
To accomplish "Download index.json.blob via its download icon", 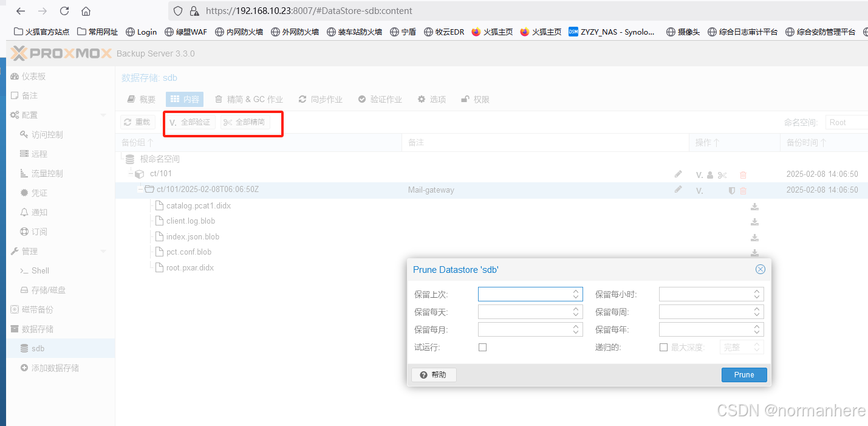I will click(x=754, y=238).
